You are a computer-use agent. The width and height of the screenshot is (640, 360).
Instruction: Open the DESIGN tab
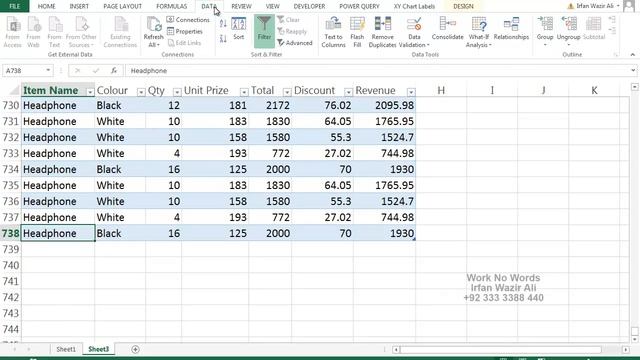coord(463,6)
